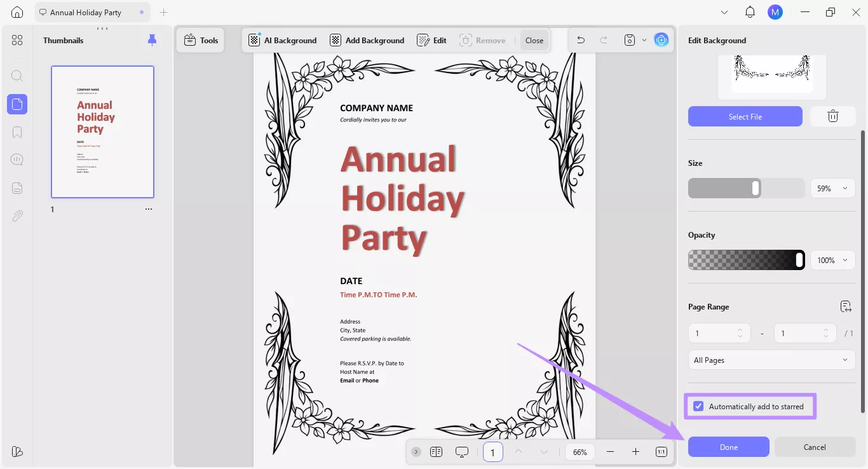Switch to the AI Background tab
The height and width of the screenshot is (469, 868).
point(282,39)
